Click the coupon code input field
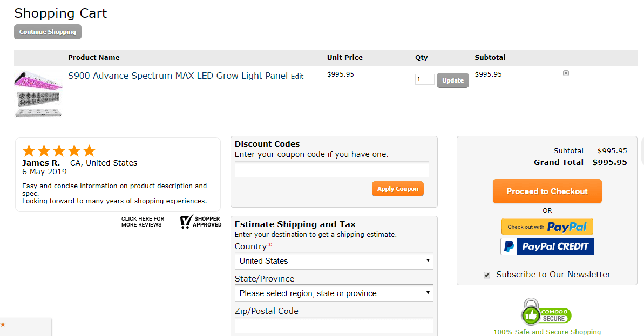Screen dimensions: 644x336 (332, 169)
